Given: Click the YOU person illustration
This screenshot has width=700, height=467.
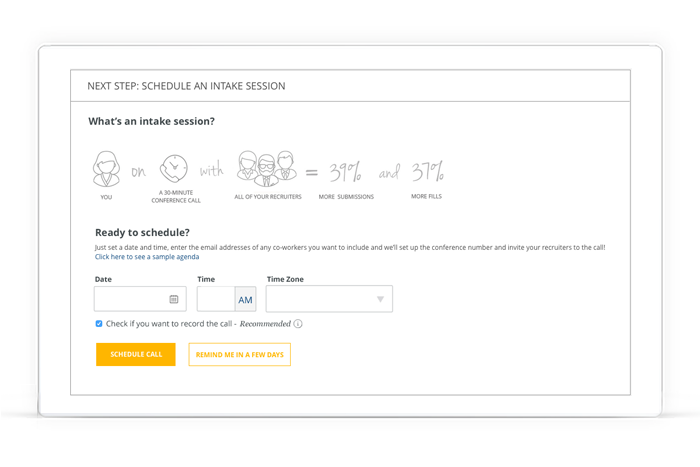Looking at the screenshot, I should pos(106,169).
